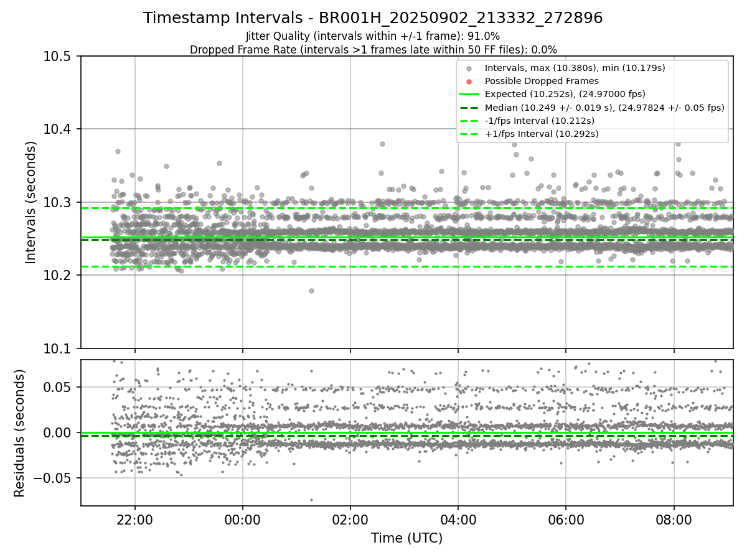Click the 'Time (UTC)' x-axis label

(406, 538)
